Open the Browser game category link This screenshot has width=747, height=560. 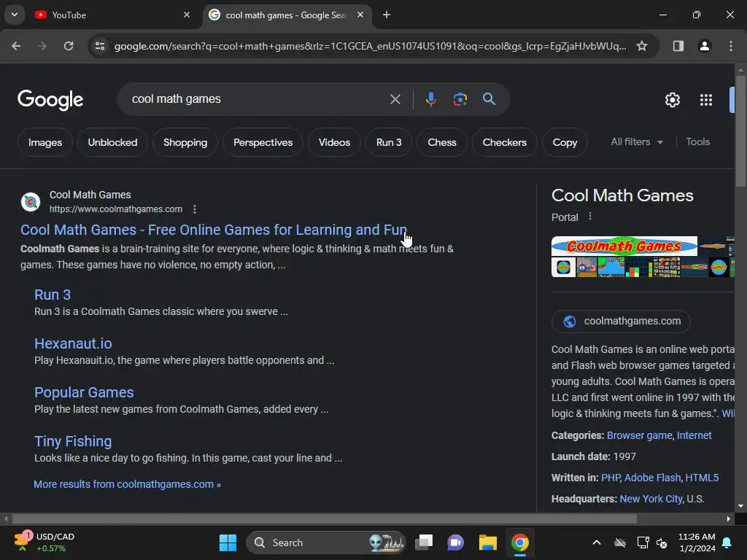click(x=639, y=436)
